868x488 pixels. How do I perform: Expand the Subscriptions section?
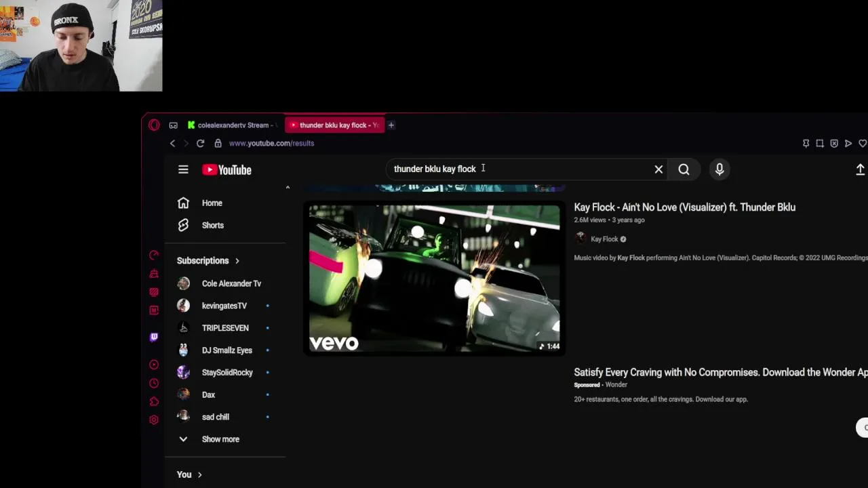208,260
